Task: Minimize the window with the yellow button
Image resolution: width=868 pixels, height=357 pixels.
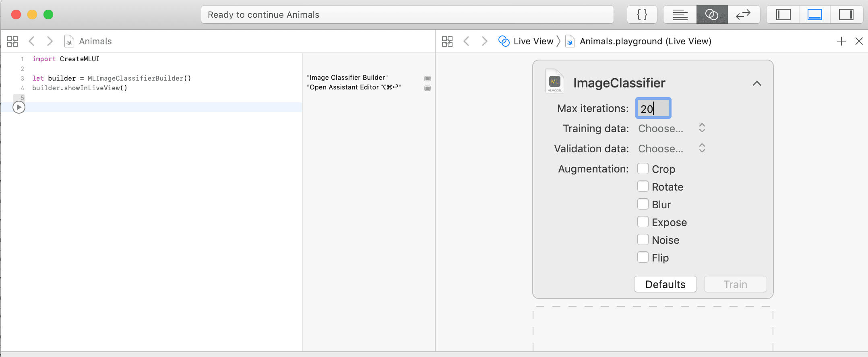Action: 32,15
